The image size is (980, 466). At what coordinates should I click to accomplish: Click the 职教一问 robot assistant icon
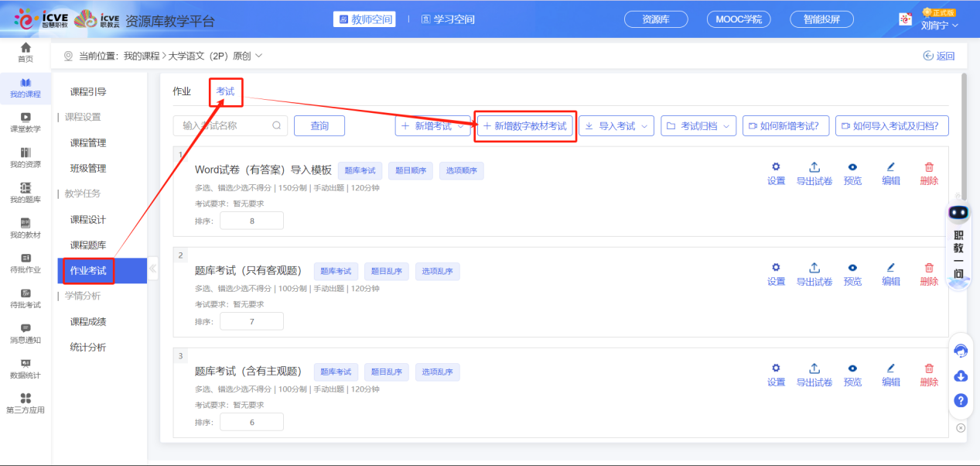click(x=959, y=214)
